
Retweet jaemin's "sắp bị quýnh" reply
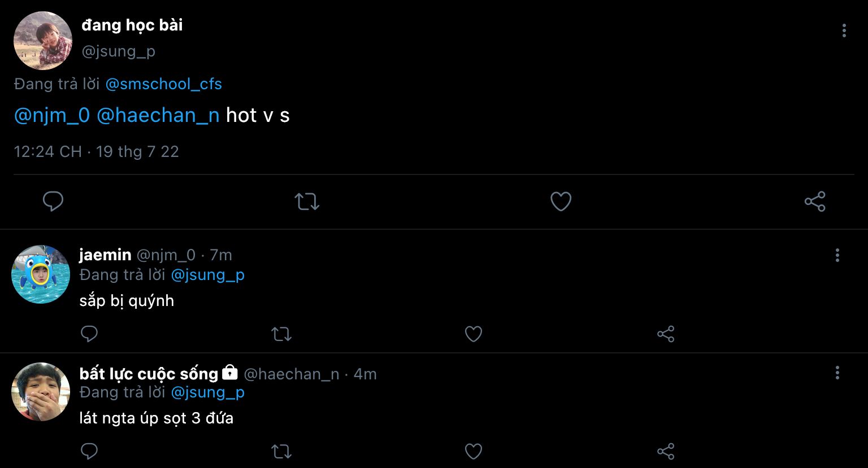tap(281, 334)
